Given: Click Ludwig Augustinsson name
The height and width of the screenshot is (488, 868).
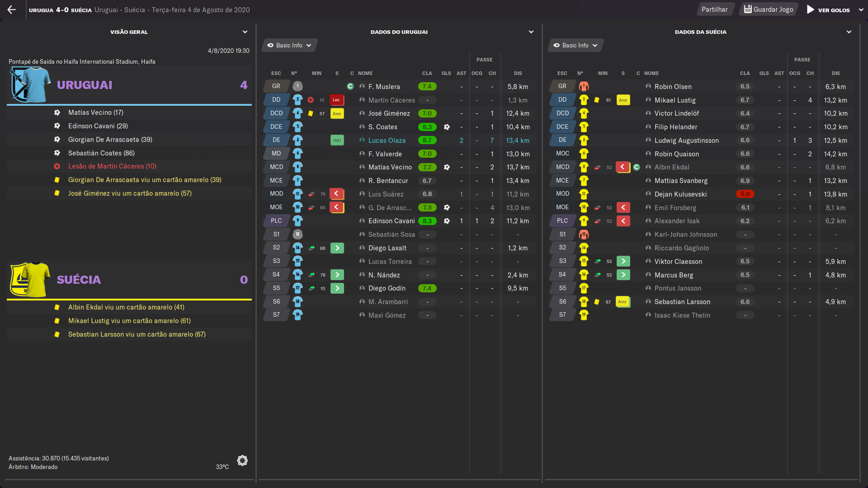Looking at the screenshot, I should (686, 141).
